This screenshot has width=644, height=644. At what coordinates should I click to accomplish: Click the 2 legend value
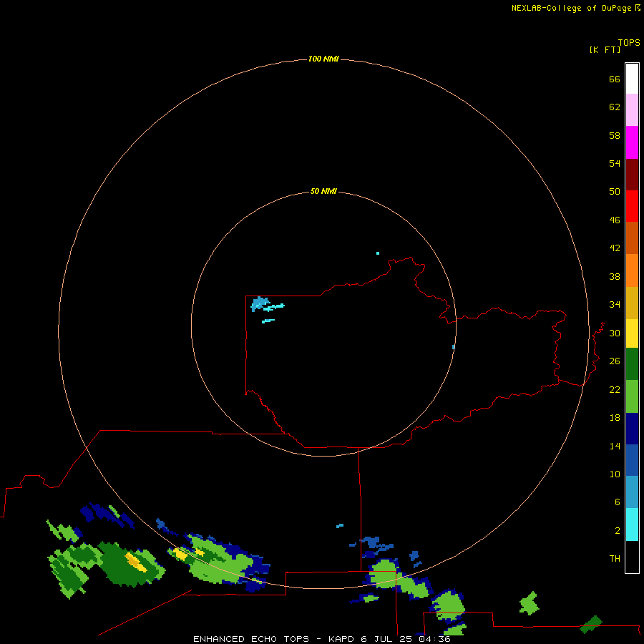618,530
